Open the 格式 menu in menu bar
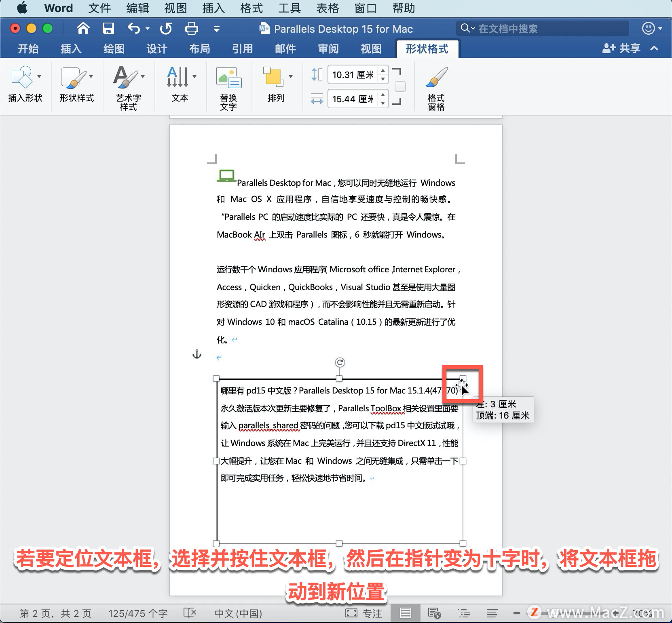Viewport: 672px width, 623px height. tap(251, 8)
